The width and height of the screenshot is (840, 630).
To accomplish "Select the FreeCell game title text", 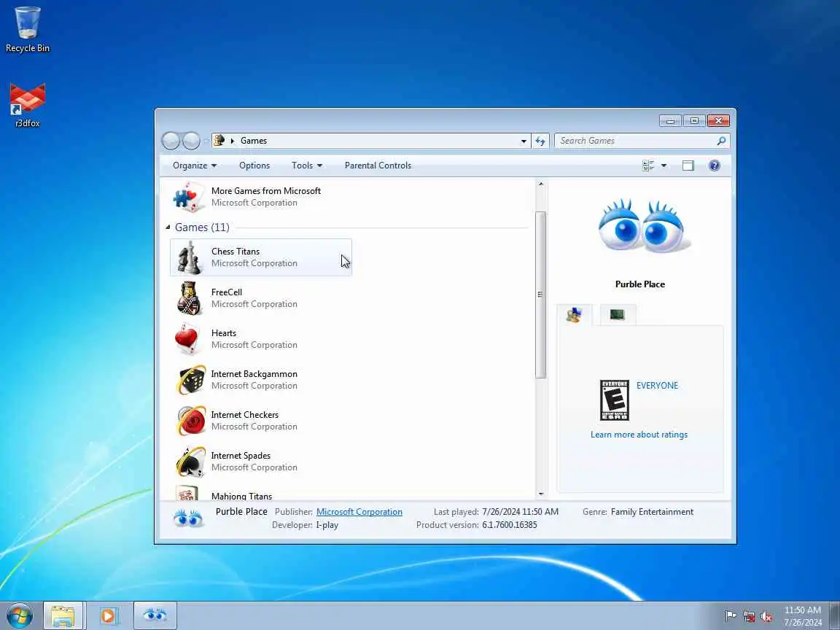I will pos(227,292).
